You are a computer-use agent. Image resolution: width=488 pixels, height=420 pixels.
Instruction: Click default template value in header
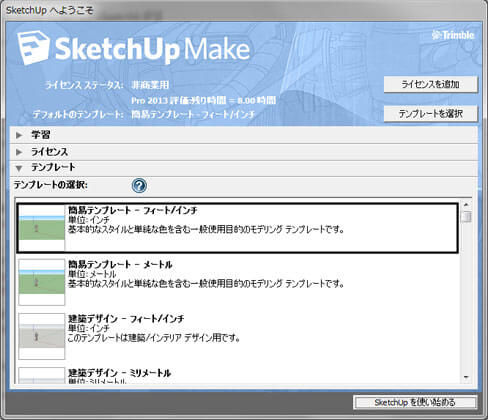click(x=193, y=115)
